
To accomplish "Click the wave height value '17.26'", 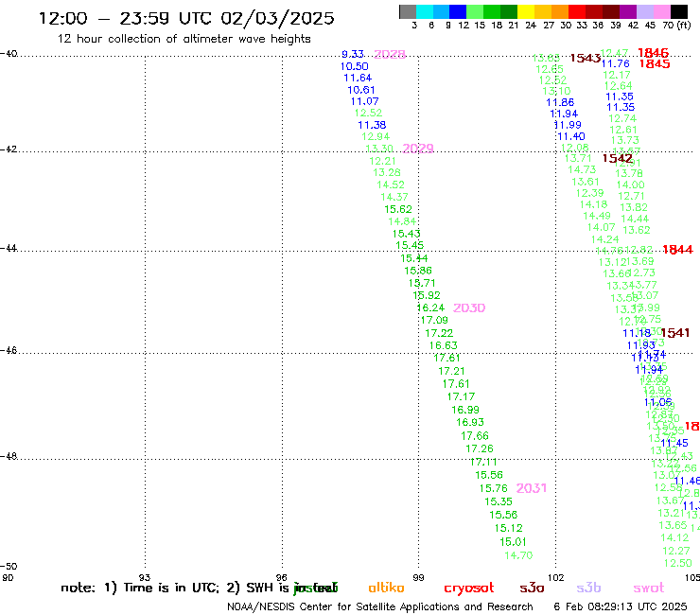I will 480,448.
